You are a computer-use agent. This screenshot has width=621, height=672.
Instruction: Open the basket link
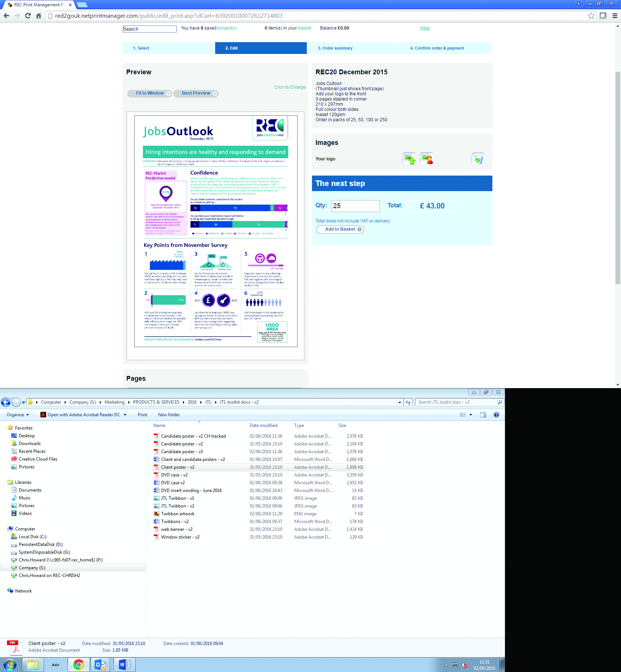tap(305, 28)
